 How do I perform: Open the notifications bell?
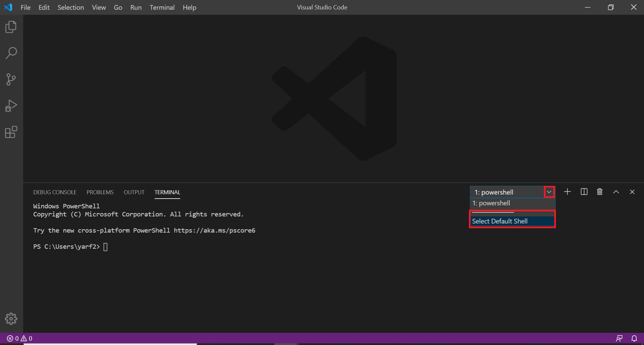[x=635, y=338]
